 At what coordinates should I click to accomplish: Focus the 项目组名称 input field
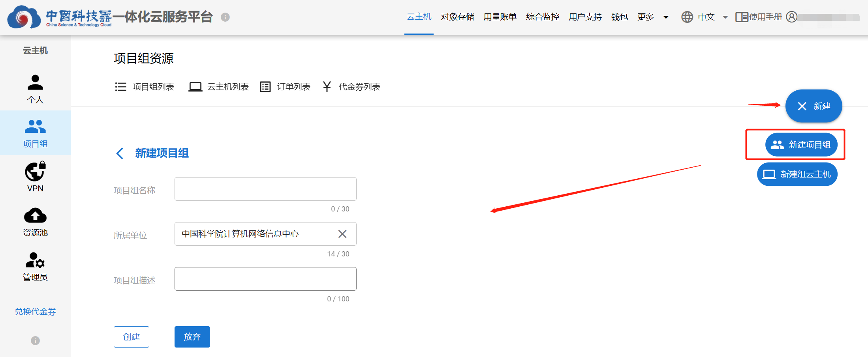tap(265, 189)
